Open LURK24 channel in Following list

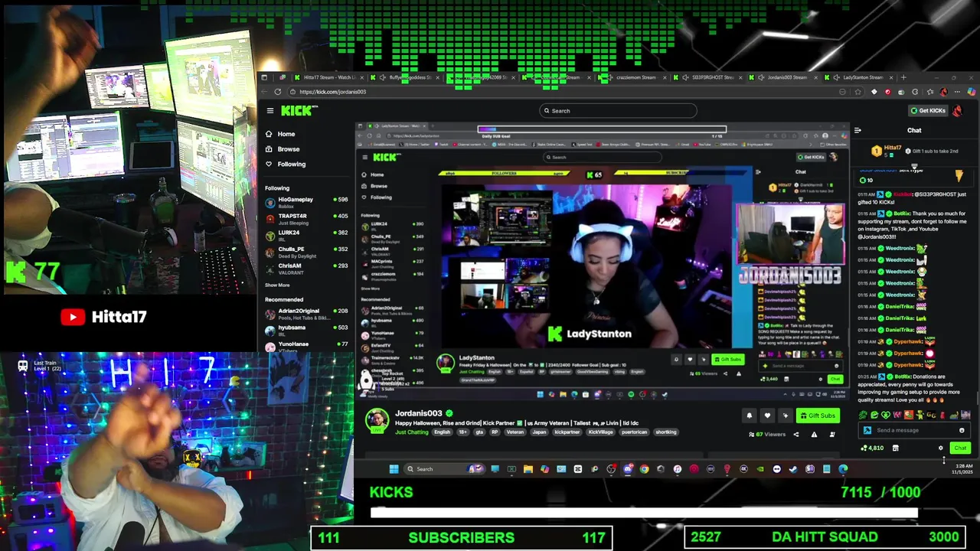coord(306,234)
